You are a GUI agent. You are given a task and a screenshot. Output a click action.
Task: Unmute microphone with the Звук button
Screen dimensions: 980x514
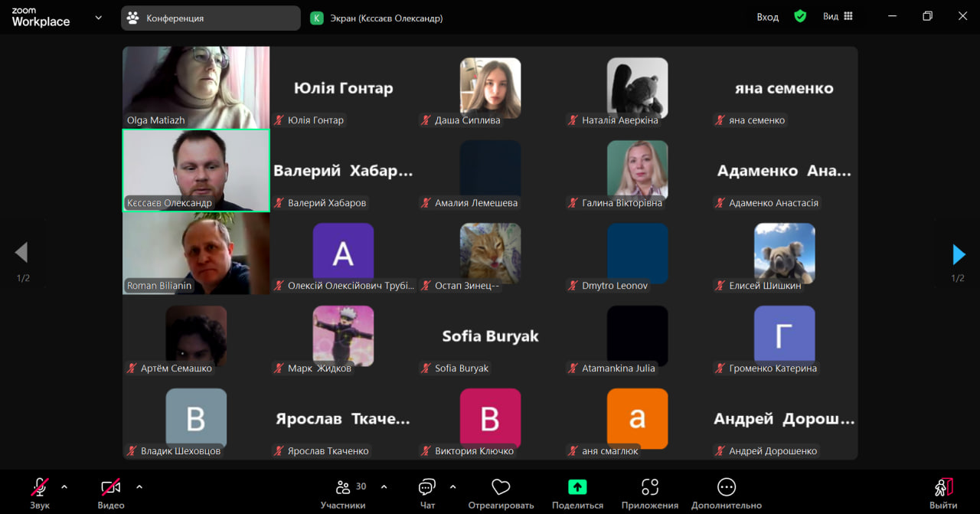tap(40, 493)
